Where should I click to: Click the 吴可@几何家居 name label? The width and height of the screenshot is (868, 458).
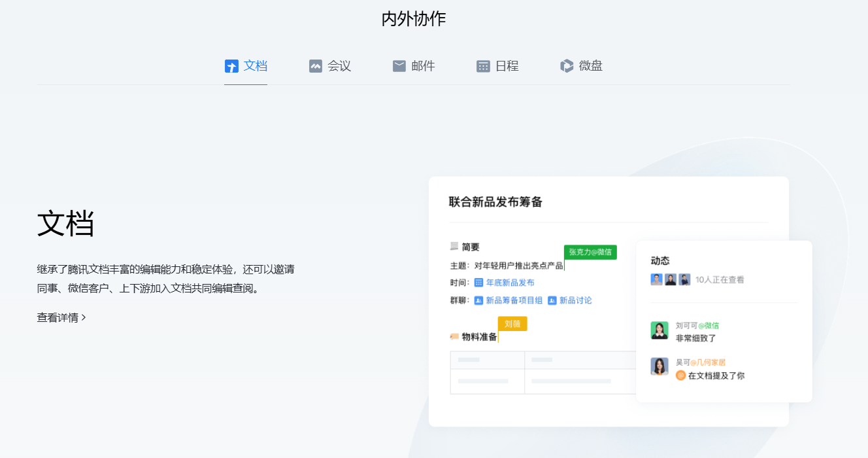pyautogui.click(x=701, y=362)
